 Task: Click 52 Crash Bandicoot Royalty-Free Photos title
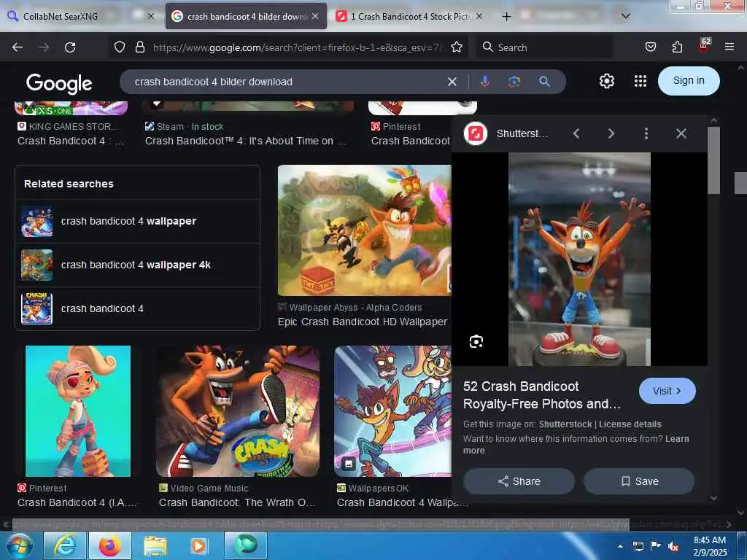click(x=542, y=394)
